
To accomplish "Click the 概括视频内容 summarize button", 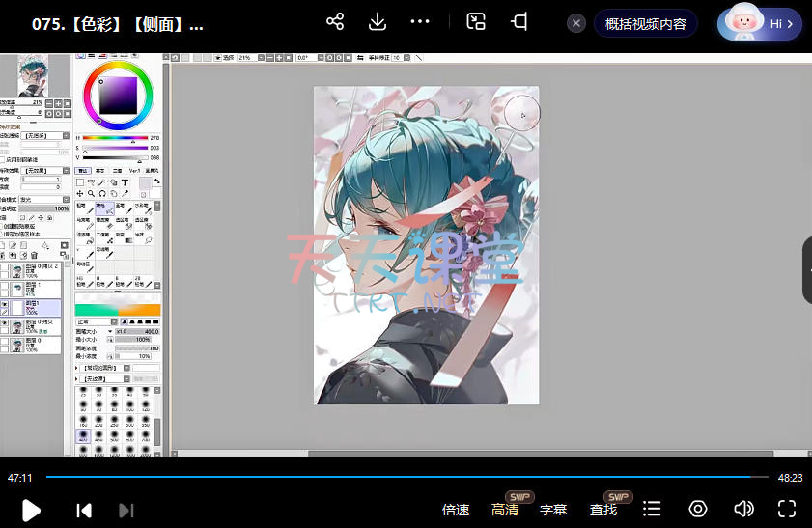I will 646,24.
